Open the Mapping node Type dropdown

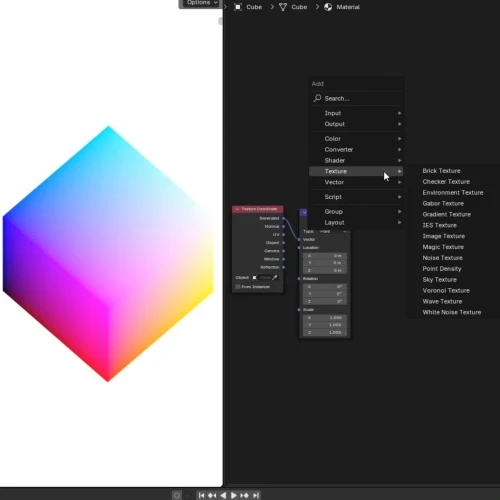click(x=332, y=231)
